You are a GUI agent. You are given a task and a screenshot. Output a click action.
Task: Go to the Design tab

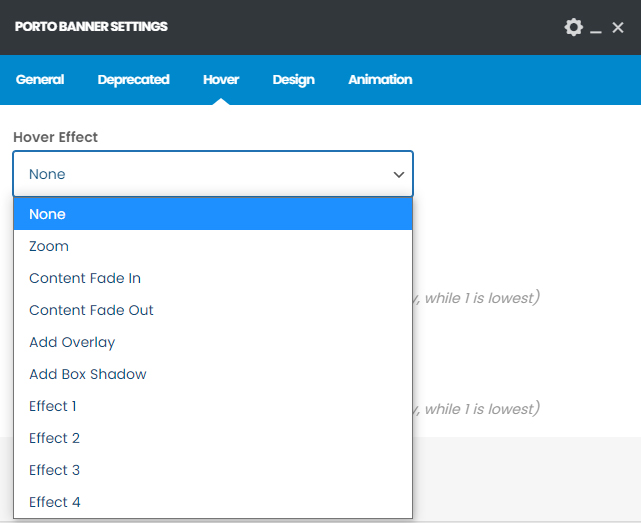[293, 80]
